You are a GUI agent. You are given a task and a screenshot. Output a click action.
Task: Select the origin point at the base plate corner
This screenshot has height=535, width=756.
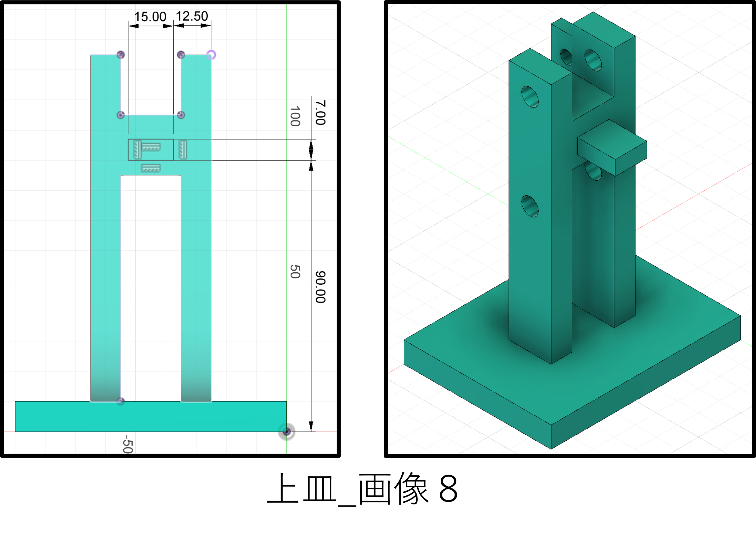pos(287,431)
